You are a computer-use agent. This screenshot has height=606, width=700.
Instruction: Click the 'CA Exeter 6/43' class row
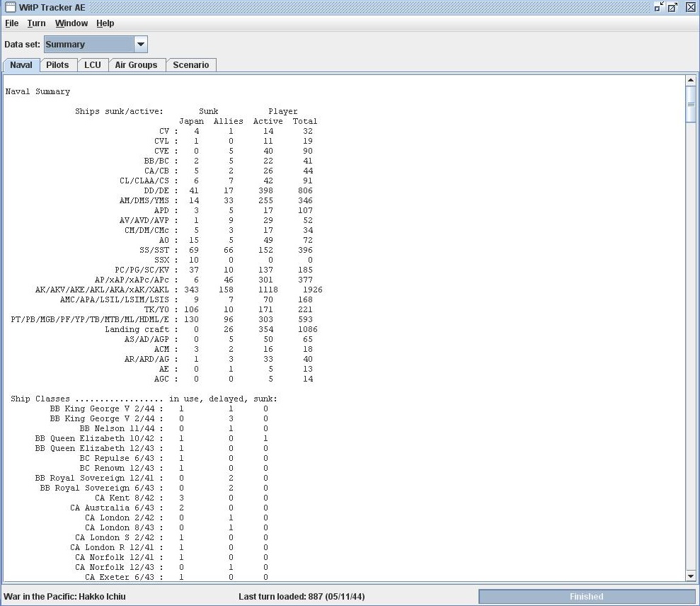click(177, 577)
